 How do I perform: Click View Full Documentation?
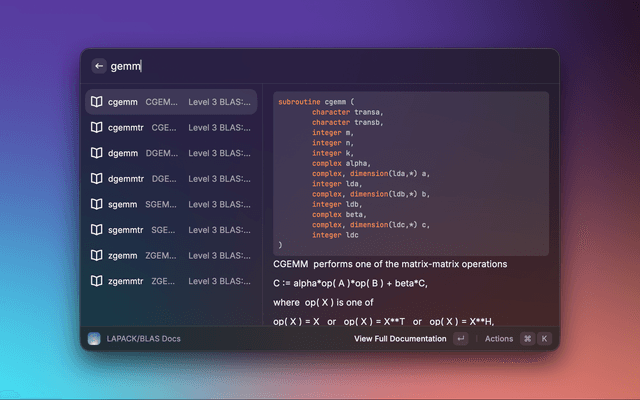click(400, 339)
